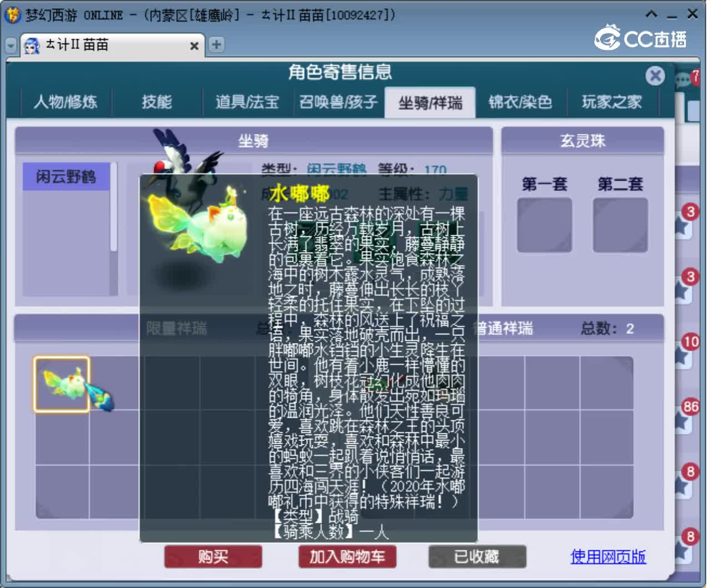Screen dimensions: 710x588
Task: Click the chat bubble notification icon
Action: (683, 81)
